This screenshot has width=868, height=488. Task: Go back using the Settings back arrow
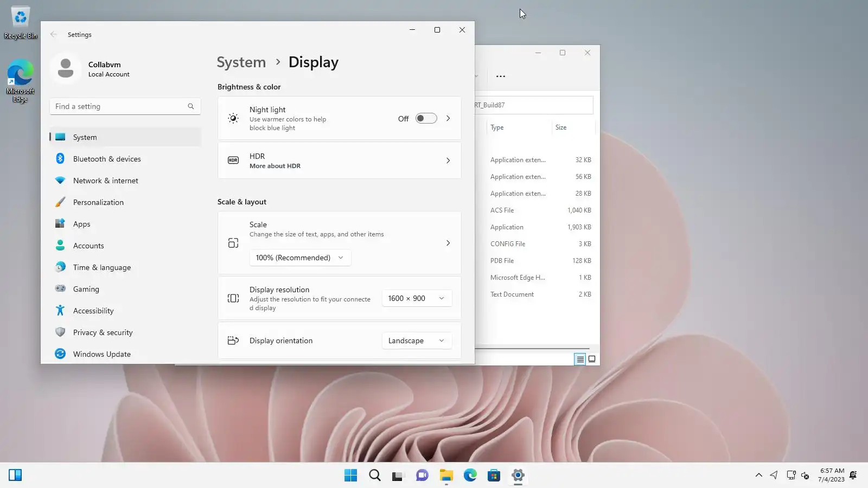[53, 34]
